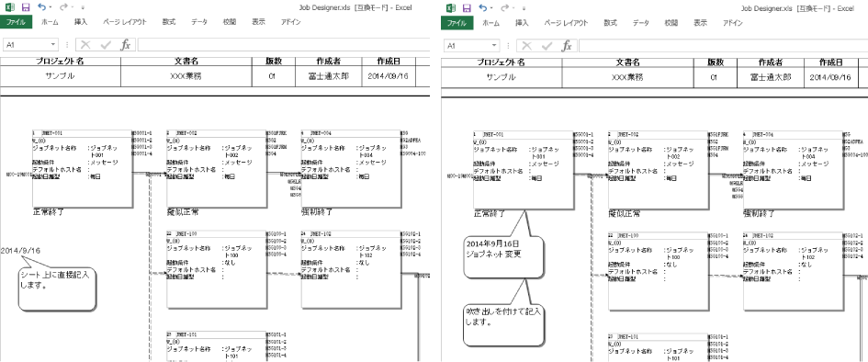
Task: Click into the formula bar of left window
Action: tap(284, 45)
